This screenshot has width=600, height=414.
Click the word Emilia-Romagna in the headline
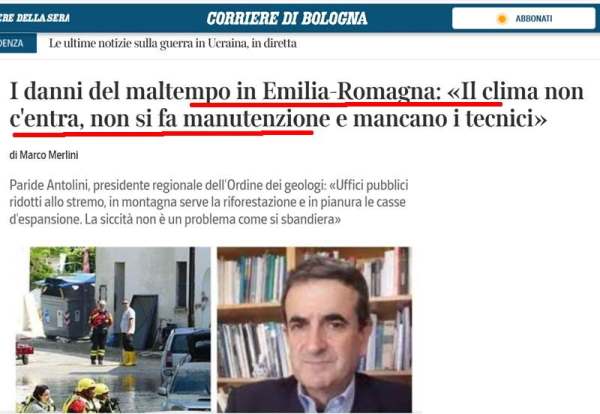point(349,91)
